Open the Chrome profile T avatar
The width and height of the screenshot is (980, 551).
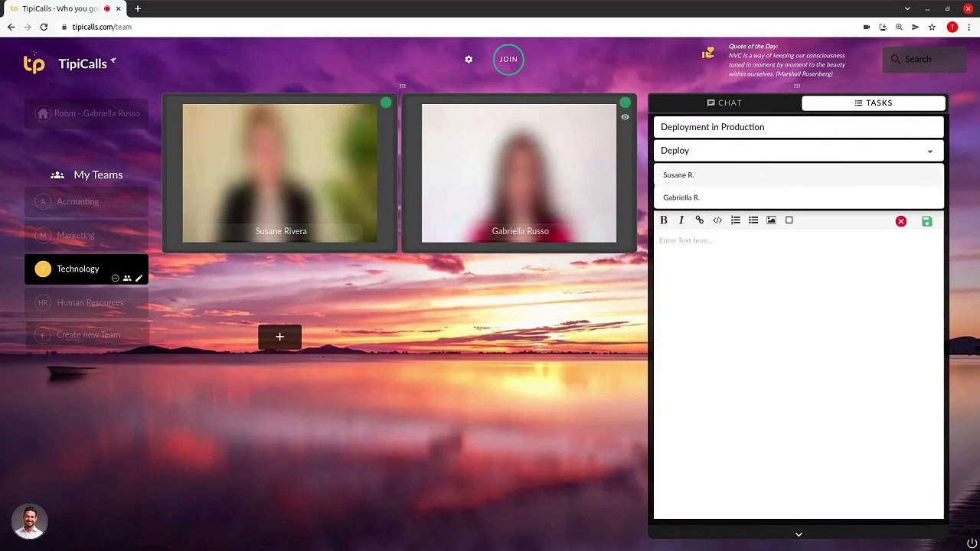click(952, 27)
